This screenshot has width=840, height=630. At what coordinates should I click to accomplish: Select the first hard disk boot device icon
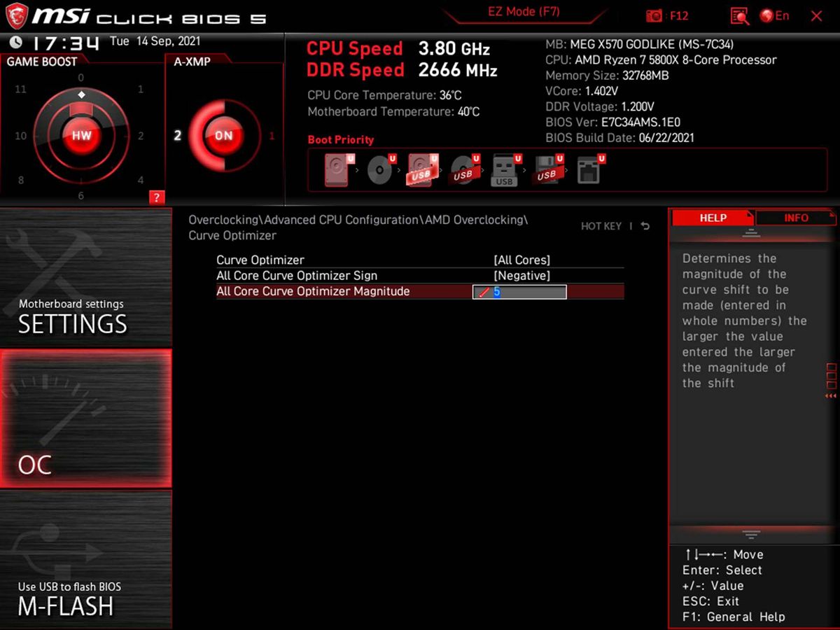(339, 170)
